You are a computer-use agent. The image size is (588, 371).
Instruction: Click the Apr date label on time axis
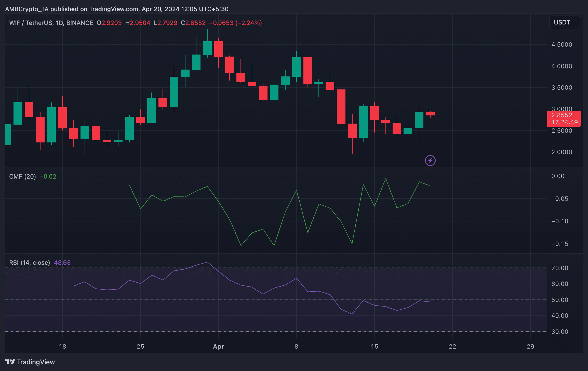click(218, 347)
